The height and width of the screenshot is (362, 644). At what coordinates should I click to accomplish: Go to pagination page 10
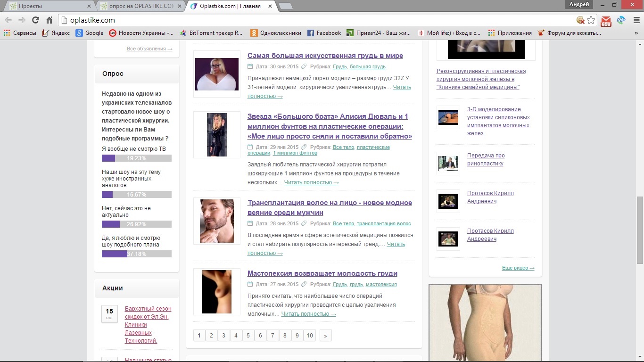tap(309, 336)
